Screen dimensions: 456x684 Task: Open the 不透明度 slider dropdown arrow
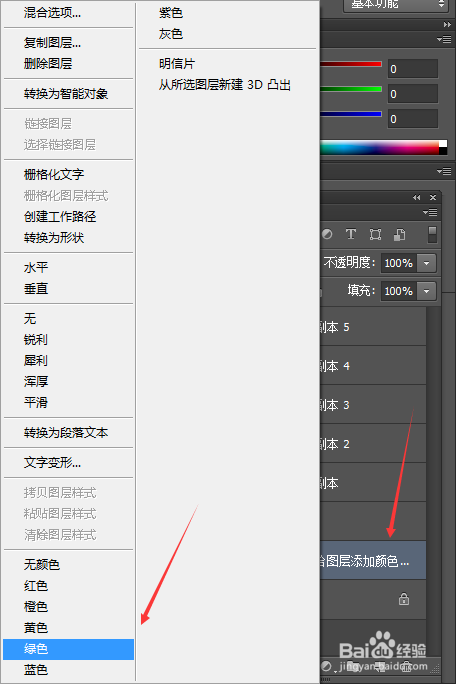click(426, 263)
